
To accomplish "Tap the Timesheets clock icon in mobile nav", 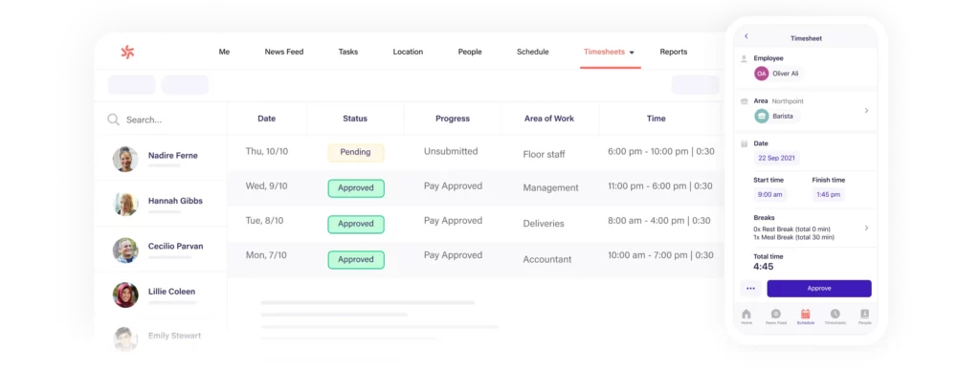I will pyautogui.click(x=835, y=314).
